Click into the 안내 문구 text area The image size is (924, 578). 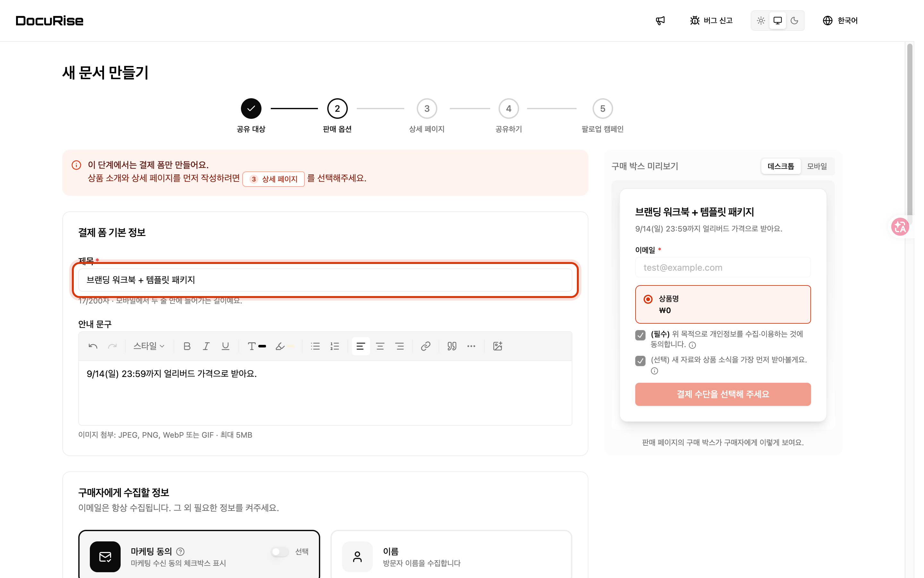pyautogui.click(x=325, y=393)
